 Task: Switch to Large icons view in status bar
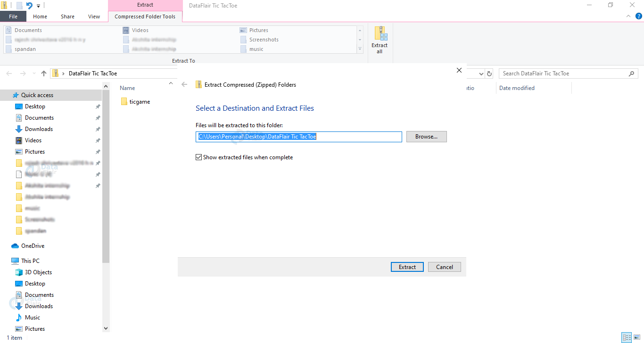636,337
